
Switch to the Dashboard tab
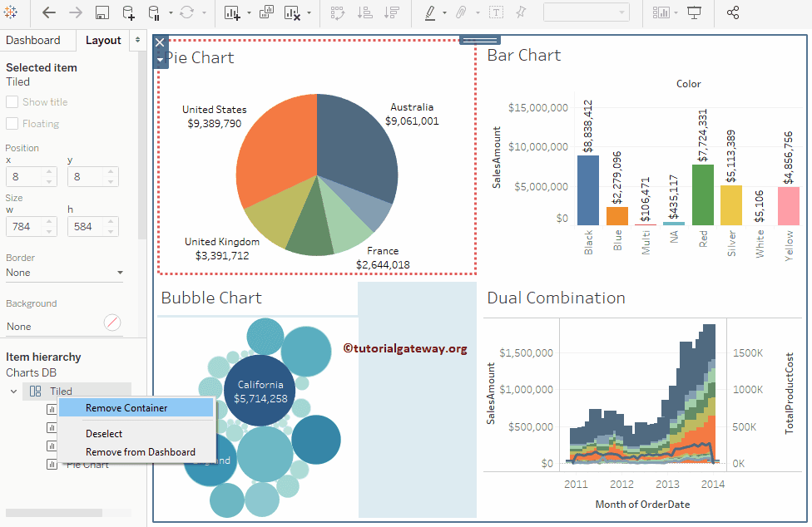point(33,40)
